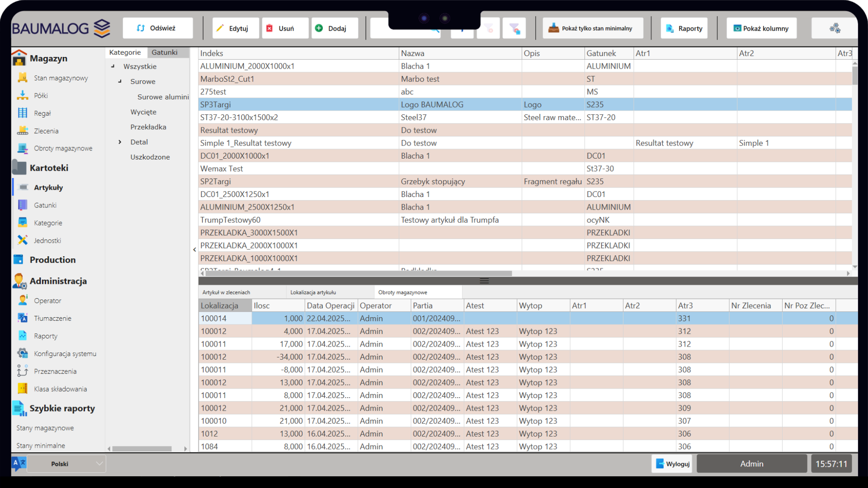Open Obroty magazynowe in the sidebar
The image size is (868, 488).
[63, 148]
